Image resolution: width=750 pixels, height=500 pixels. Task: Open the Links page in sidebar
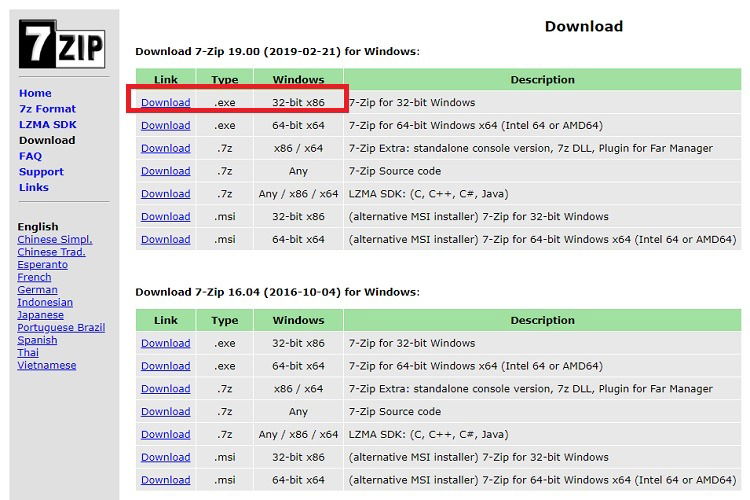(33, 188)
